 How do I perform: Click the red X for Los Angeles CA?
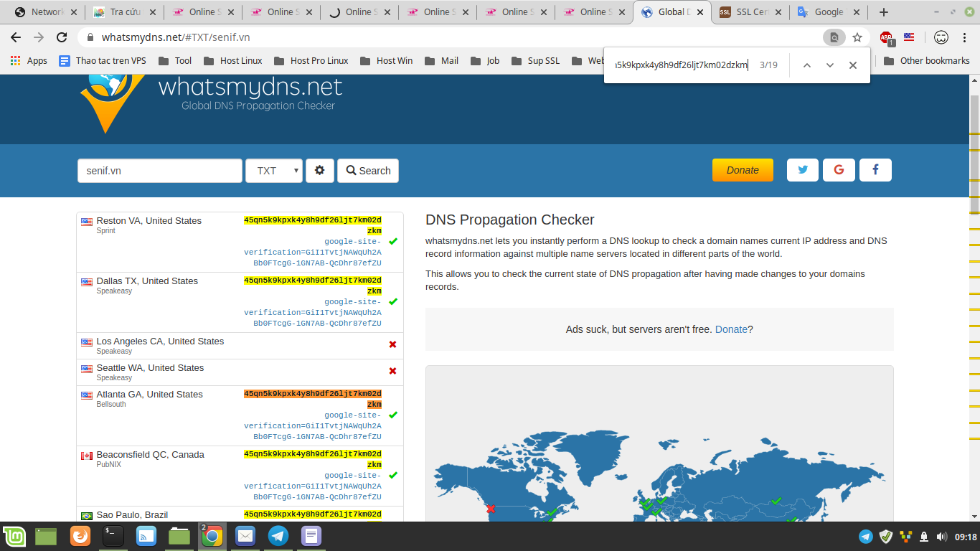click(392, 344)
